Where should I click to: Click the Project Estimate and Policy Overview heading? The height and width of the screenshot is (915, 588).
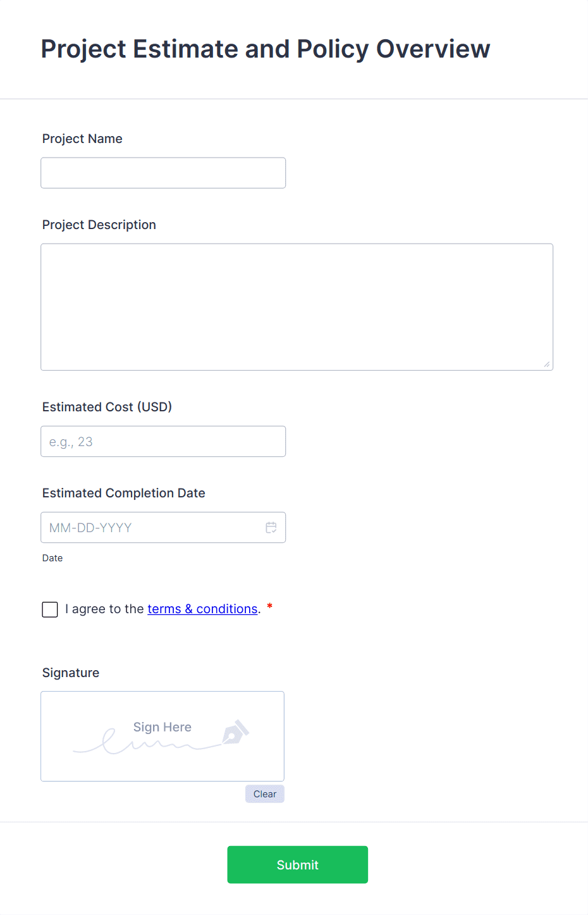(266, 49)
